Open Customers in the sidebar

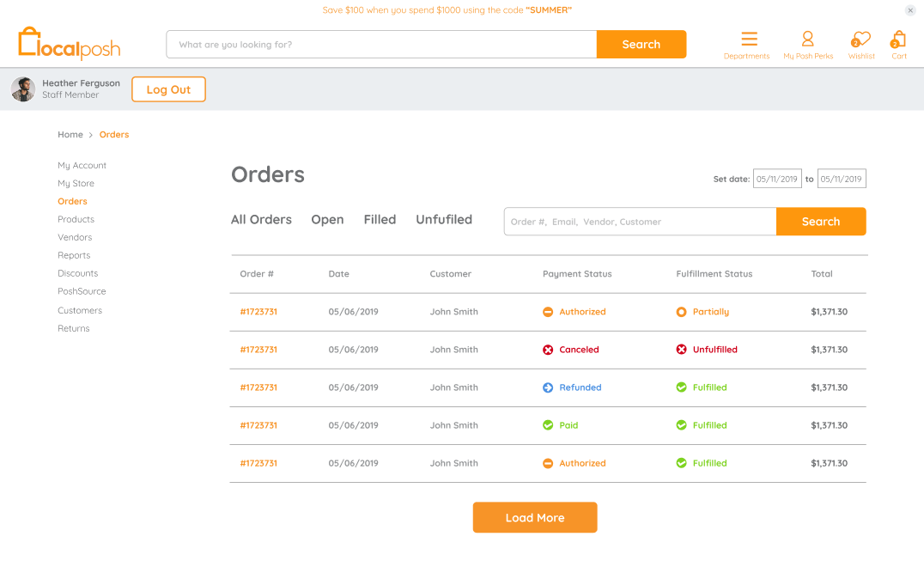coord(80,310)
